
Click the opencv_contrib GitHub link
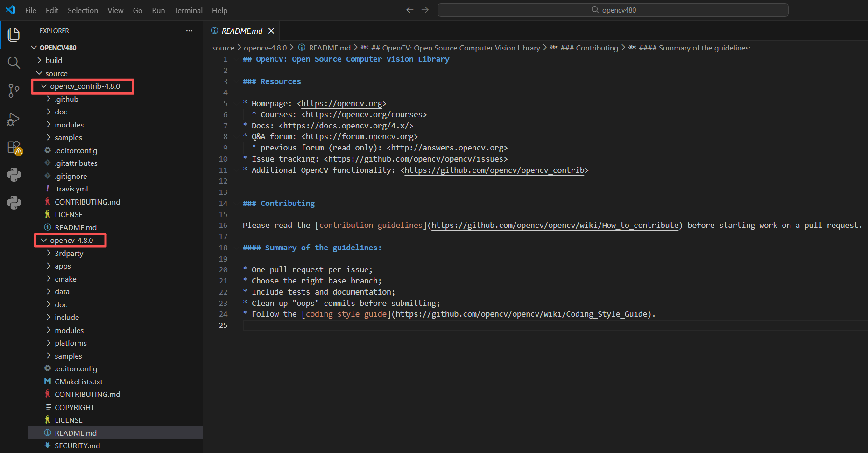click(x=494, y=170)
